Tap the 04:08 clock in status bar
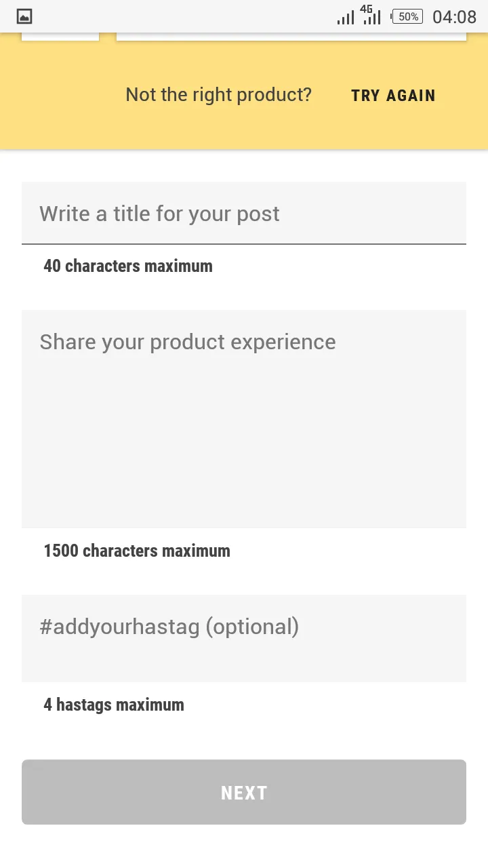This screenshot has height=868, width=488. coord(454,17)
